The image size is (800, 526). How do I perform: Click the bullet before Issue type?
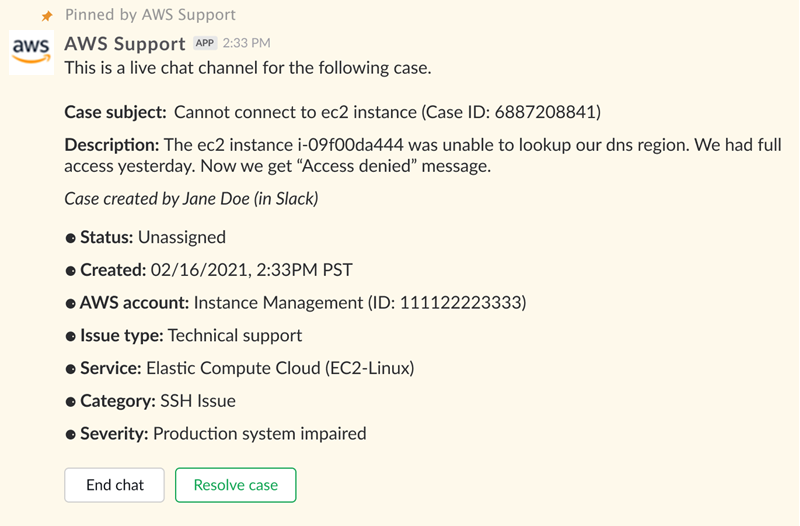[71, 336]
